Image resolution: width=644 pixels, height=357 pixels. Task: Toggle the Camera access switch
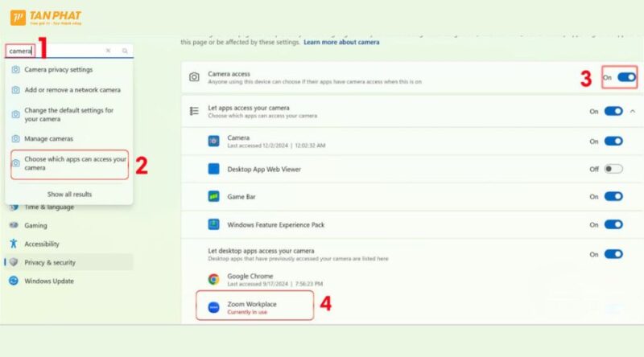(626, 77)
